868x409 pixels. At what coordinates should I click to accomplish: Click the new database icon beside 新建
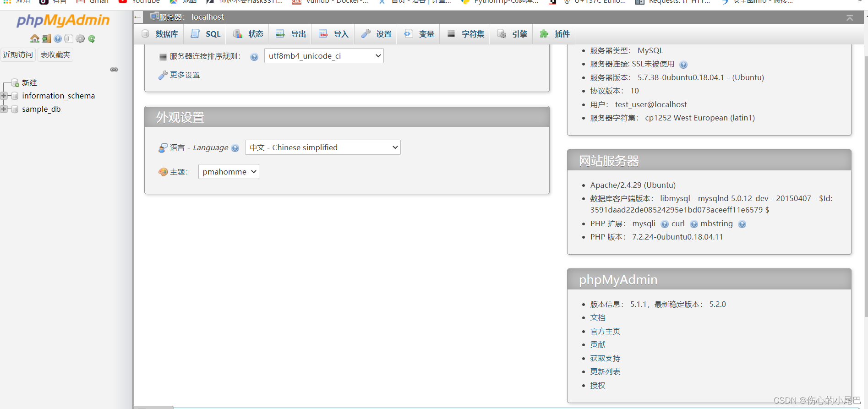click(15, 83)
